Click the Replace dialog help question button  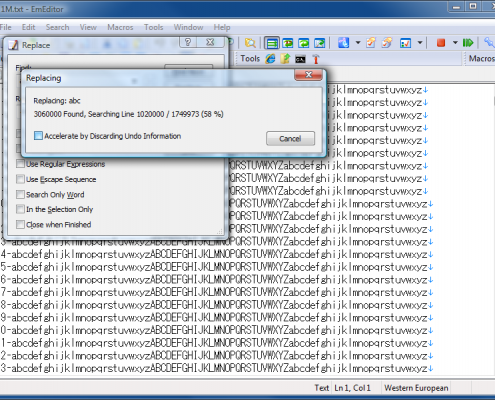[x=188, y=42]
